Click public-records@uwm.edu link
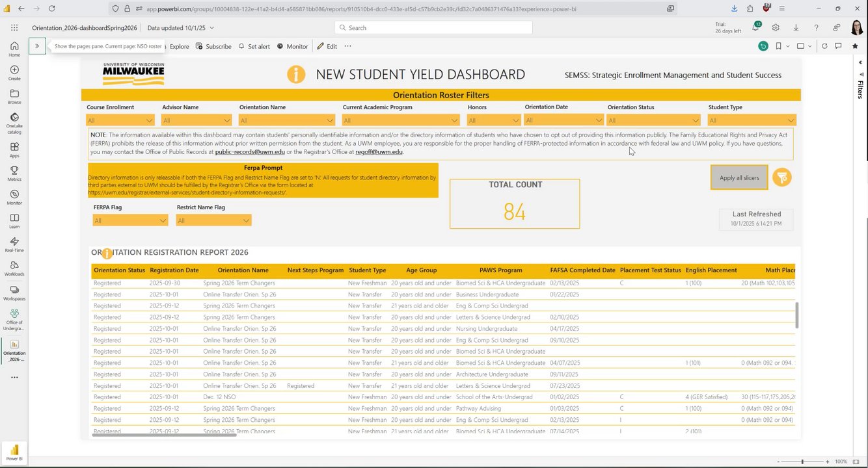The image size is (868, 468). coord(250,151)
